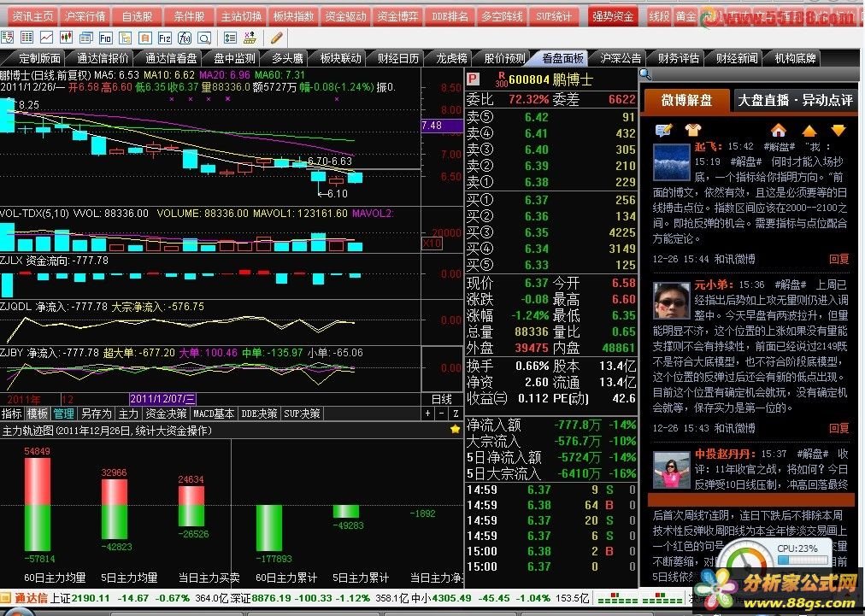Switch to the 机构底牌 tab

[x=795, y=58]
